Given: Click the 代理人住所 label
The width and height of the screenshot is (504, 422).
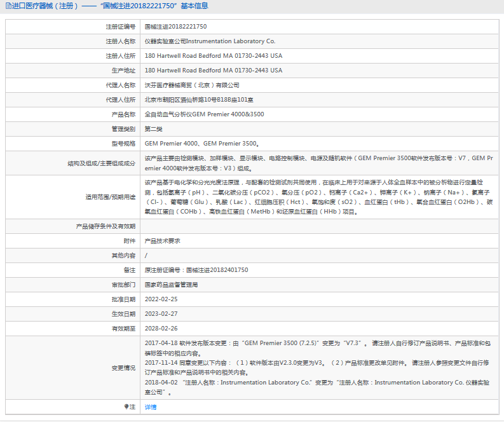Looking at the screenshot, I should (121, 100).
